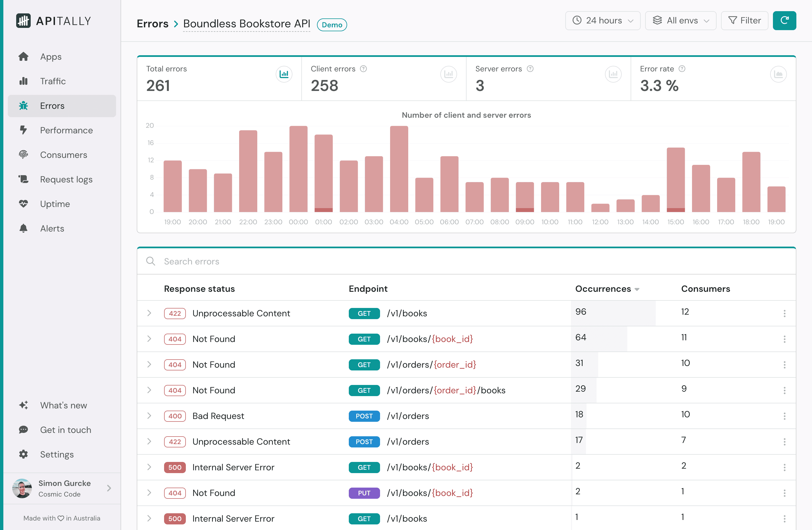Open the All envs environment selector
This screenshot has width=812, height=530.
pyautogui.click(x=680, y=20)
